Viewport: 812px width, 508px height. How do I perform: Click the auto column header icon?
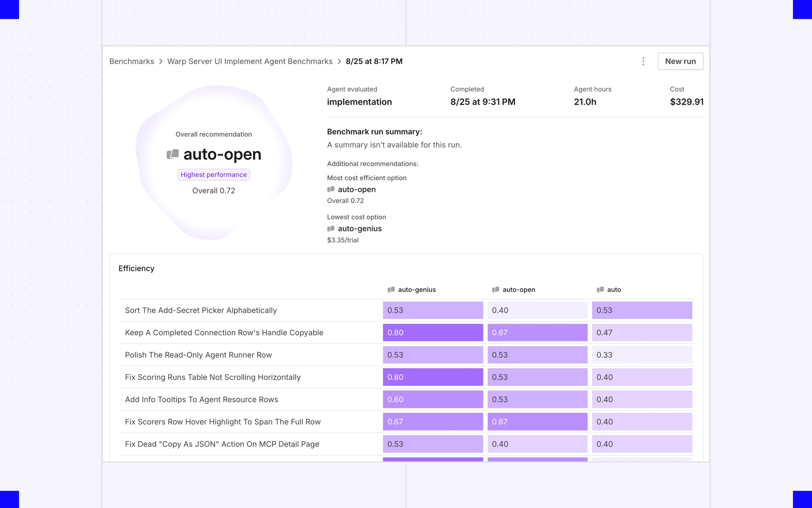pyautogui.click(x=600, y=290)
